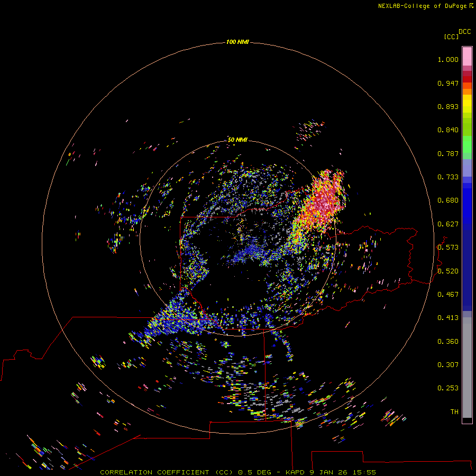
Task: Click the 0.307 scale value
Action: (x=448, y=365)
